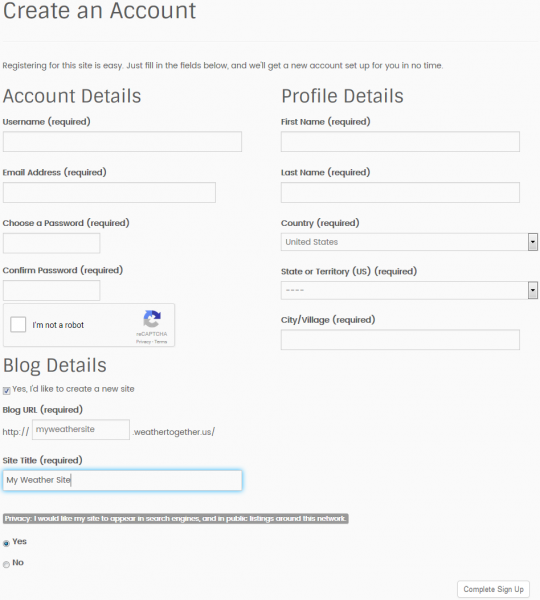Click the Blog URL myweathersite field
Image resolution: width=540 pixels, height=600 pixels.
click(81, 430)
